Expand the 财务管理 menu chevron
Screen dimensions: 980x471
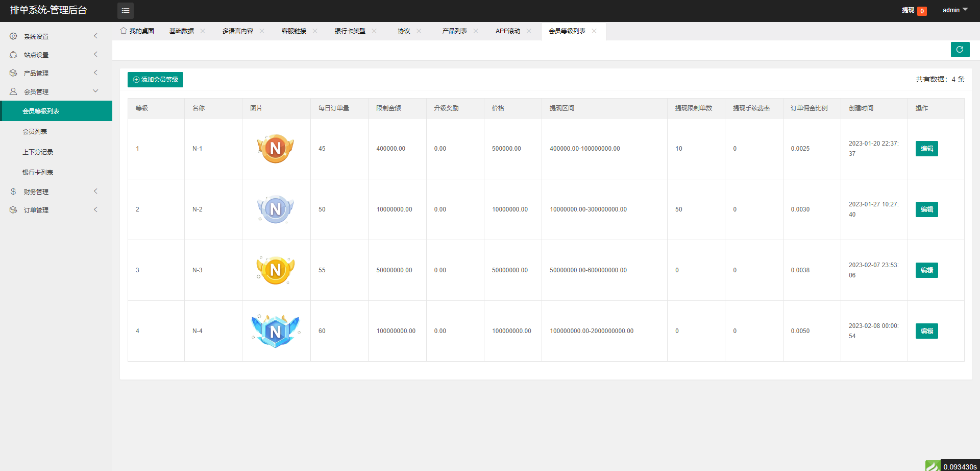(x=95, y=191)
